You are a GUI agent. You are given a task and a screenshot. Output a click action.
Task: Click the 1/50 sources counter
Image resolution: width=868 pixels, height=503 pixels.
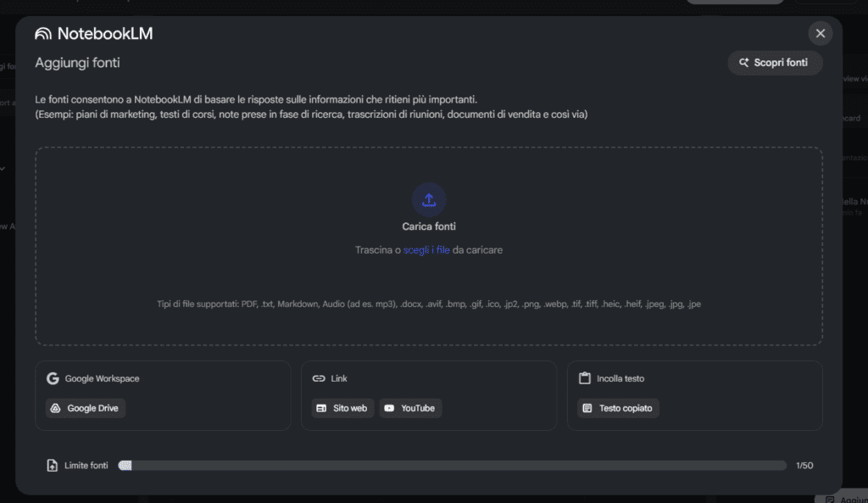[804, 465]
